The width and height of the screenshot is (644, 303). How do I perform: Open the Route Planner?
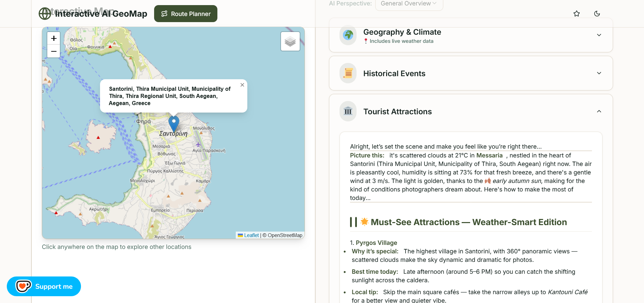click(x=185, y=14)
